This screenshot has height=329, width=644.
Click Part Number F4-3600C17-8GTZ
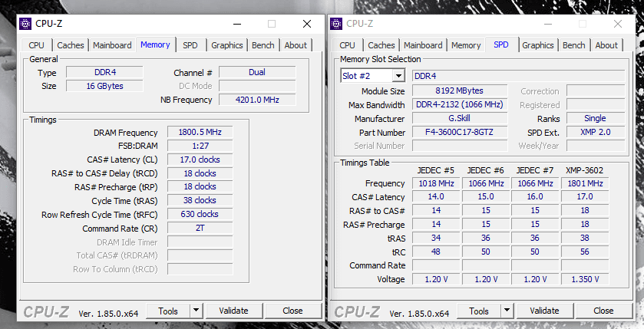[460, 132]
